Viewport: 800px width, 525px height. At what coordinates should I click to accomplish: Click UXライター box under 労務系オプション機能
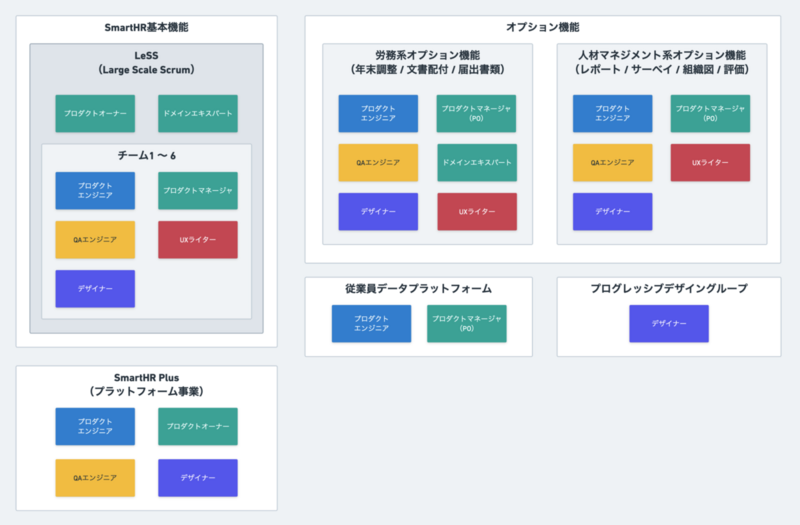[477, 211]
